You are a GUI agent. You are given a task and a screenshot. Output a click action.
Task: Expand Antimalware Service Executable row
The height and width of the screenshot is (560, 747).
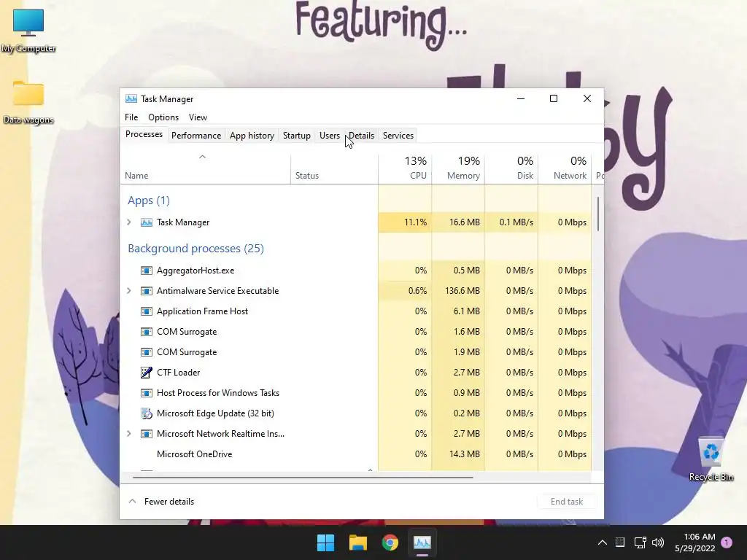tap(128, 291)
